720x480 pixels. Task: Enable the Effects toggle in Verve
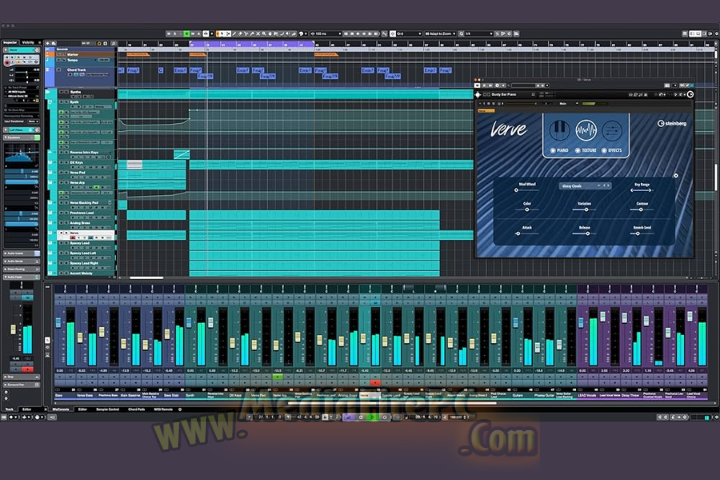coord(604,151)
